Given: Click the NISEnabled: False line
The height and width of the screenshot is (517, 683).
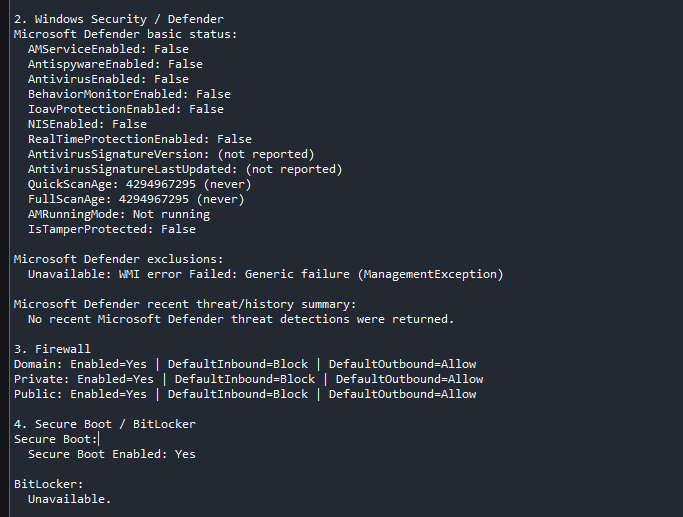Looking at the screenshot, I should pos(87,124).
